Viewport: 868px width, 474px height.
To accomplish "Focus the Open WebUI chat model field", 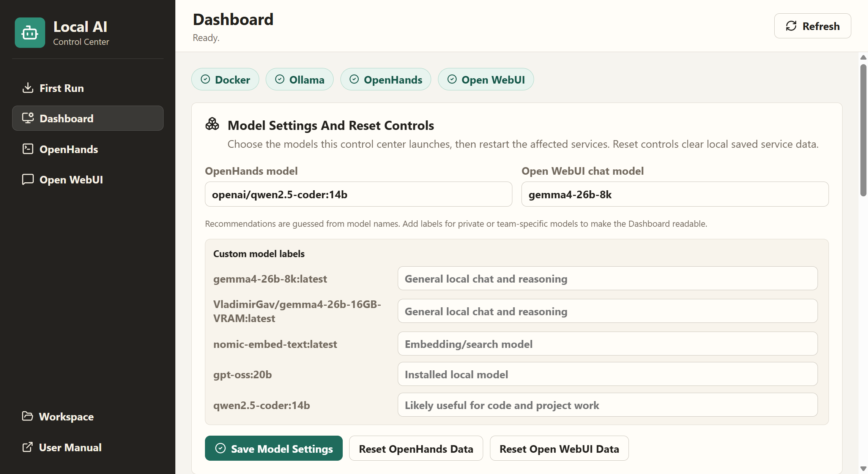I will tap(675, 194).
